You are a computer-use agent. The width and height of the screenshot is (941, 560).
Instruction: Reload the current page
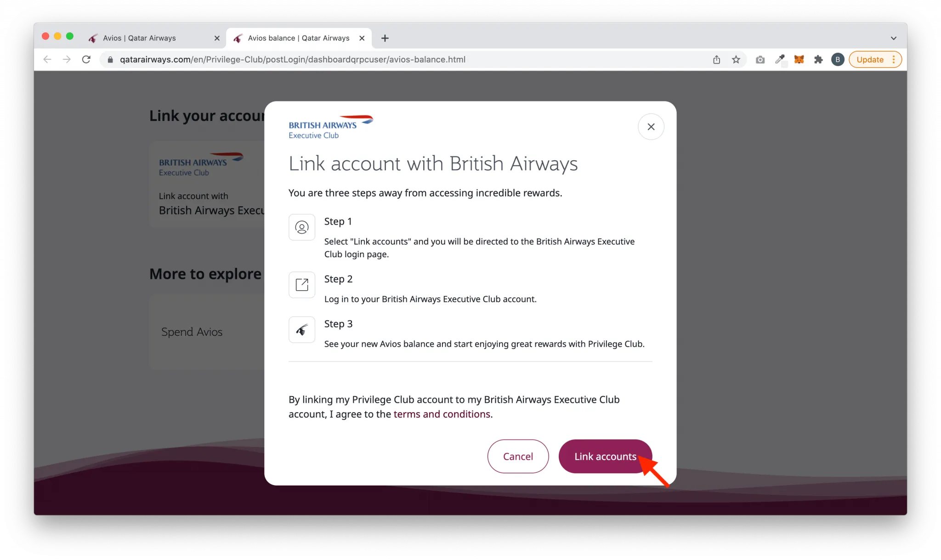[x=86, y=59]
